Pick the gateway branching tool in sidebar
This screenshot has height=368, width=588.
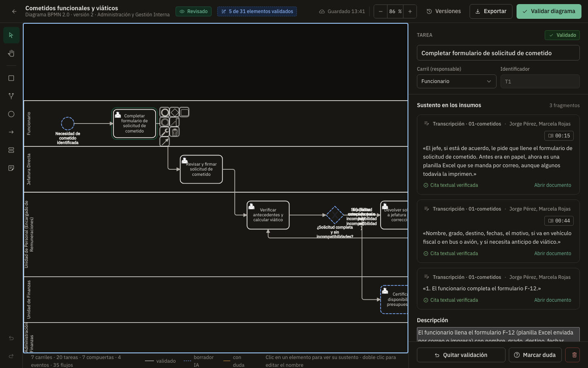coord(11,96)
